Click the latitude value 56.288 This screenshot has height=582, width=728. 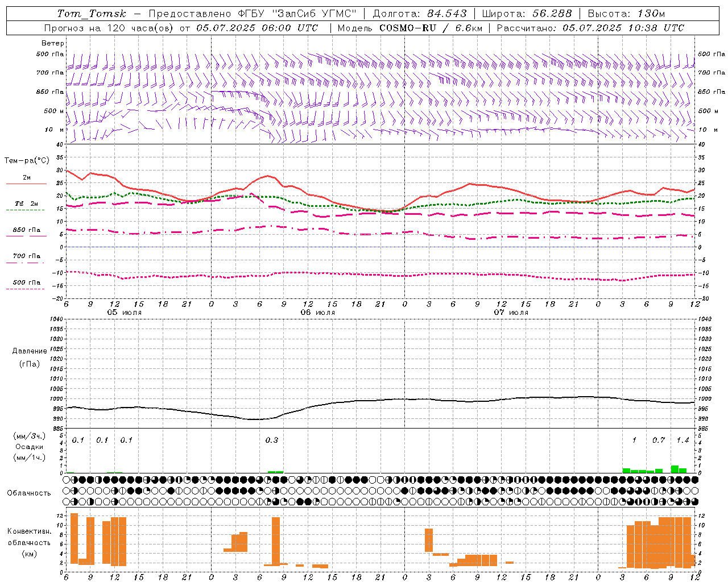click(552, 14)
